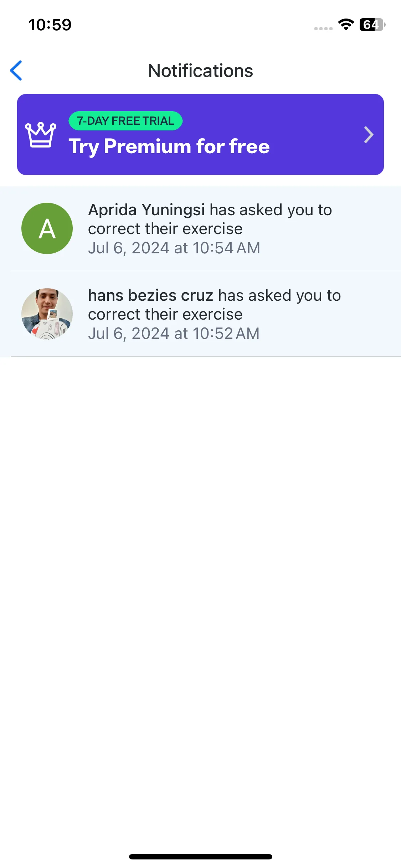
Task: Open Aprida Yuningsi's correction request
Action: [200, 228]
